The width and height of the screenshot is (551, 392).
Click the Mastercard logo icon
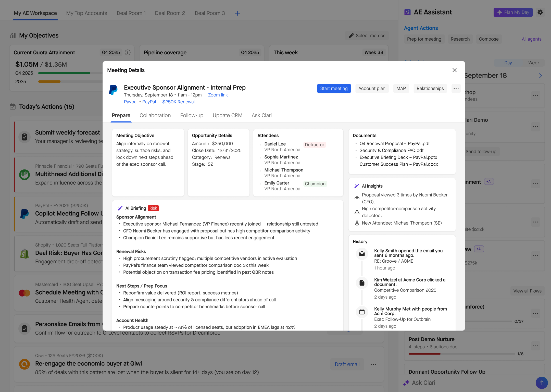point(24,293)
